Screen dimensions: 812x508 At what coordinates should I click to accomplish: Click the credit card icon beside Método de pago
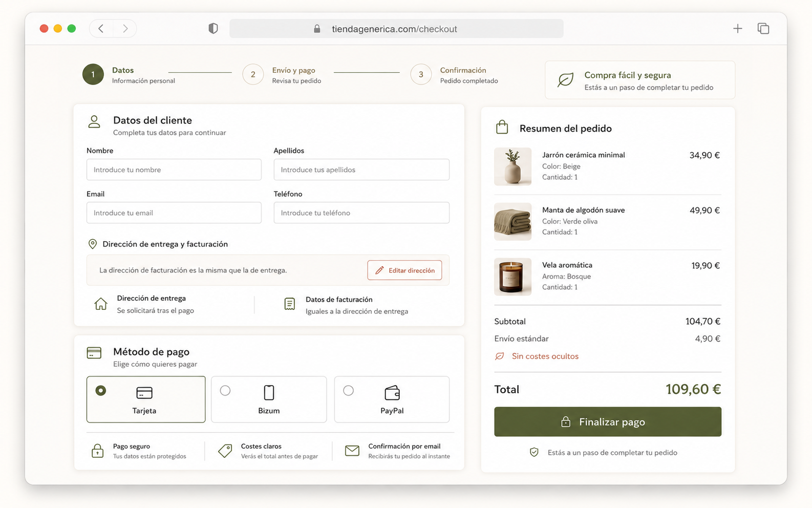(x=94, y=353)
